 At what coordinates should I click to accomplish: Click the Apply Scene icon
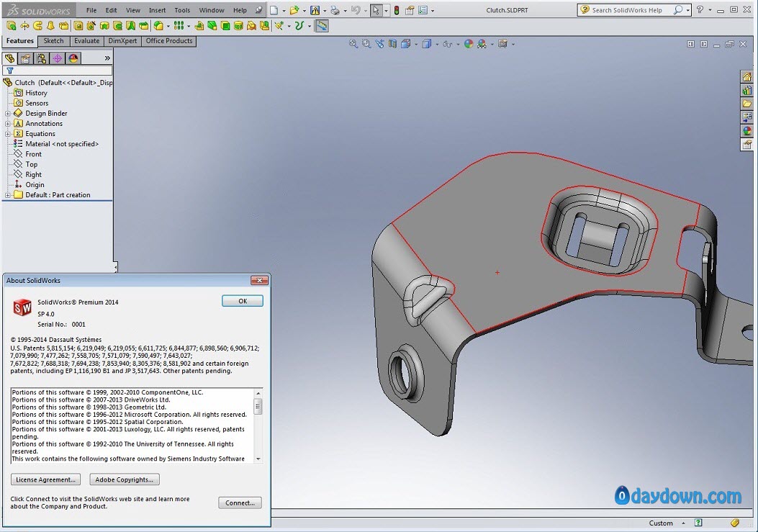(482, 44)
